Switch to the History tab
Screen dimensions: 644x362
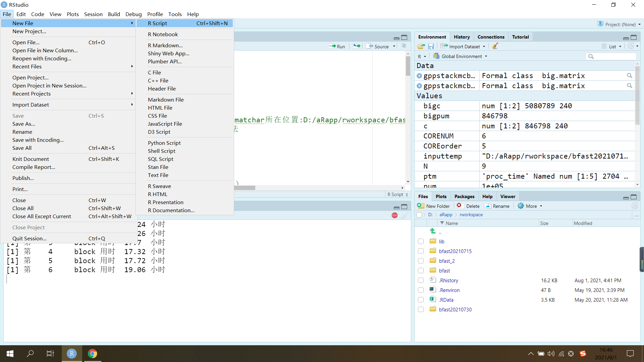tap(462, 37)
